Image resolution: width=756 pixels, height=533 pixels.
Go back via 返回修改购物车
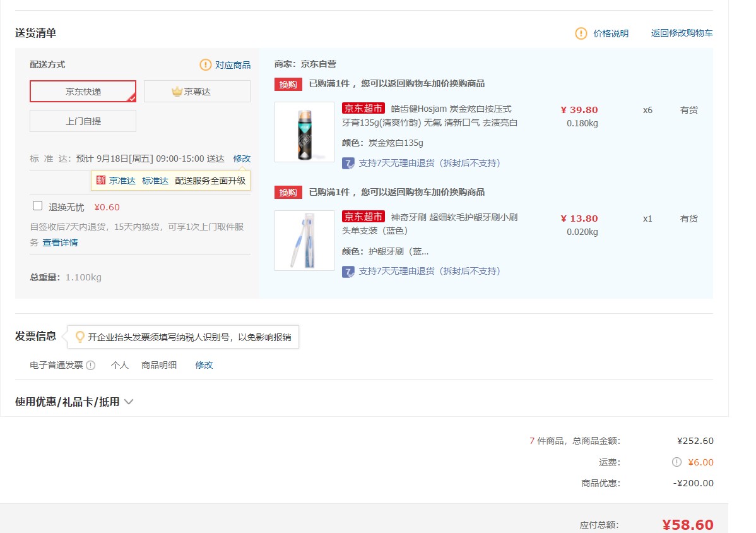pos(682,33)
